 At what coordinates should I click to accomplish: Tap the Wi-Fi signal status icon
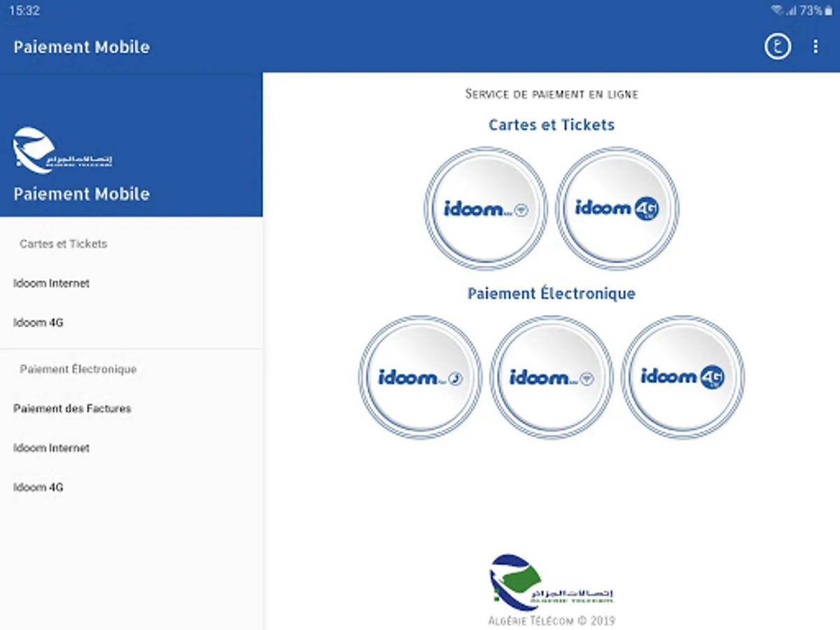pos(777,10)
